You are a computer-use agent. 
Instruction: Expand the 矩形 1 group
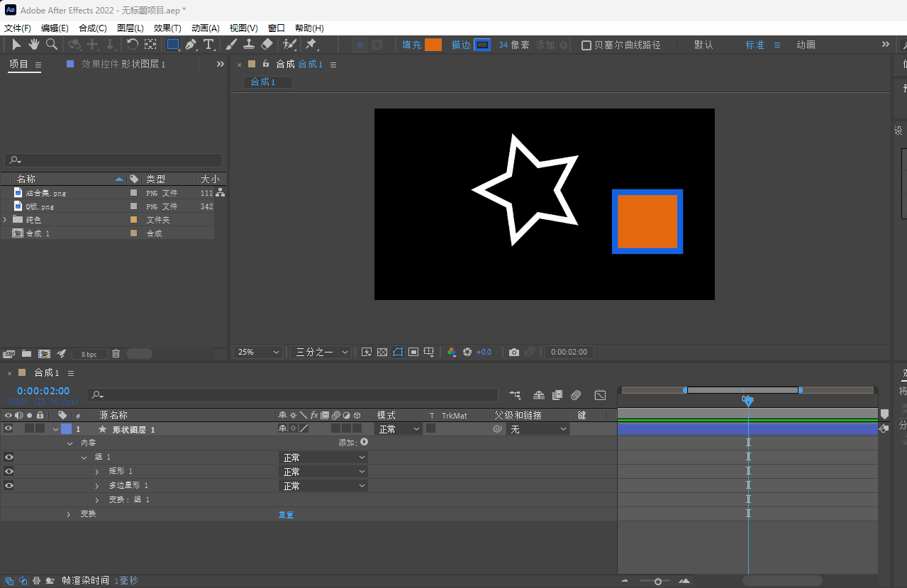click(97, 472)
